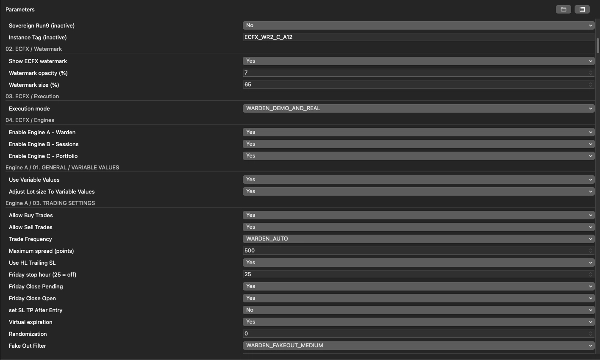600x360 pixels.
Task: Toggle Enable Engine C - Portfolio dropdown
Action: pos(419,156)
